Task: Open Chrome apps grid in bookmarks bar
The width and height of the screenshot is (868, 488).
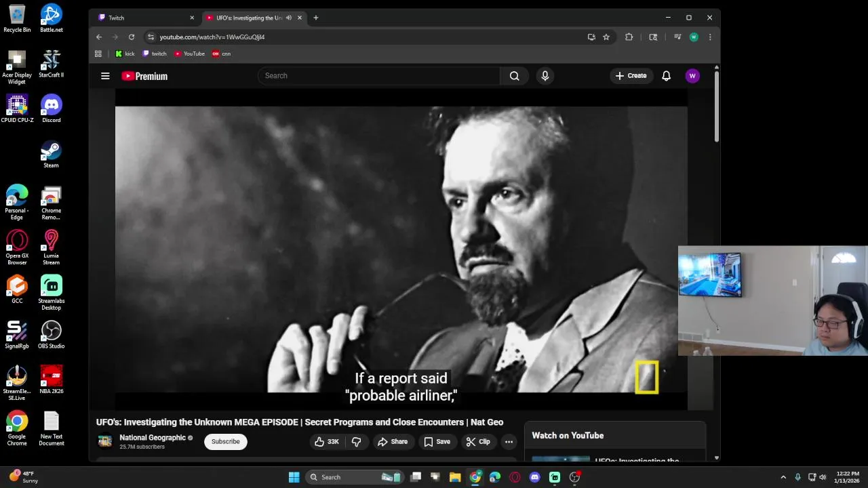Action: 98,54
